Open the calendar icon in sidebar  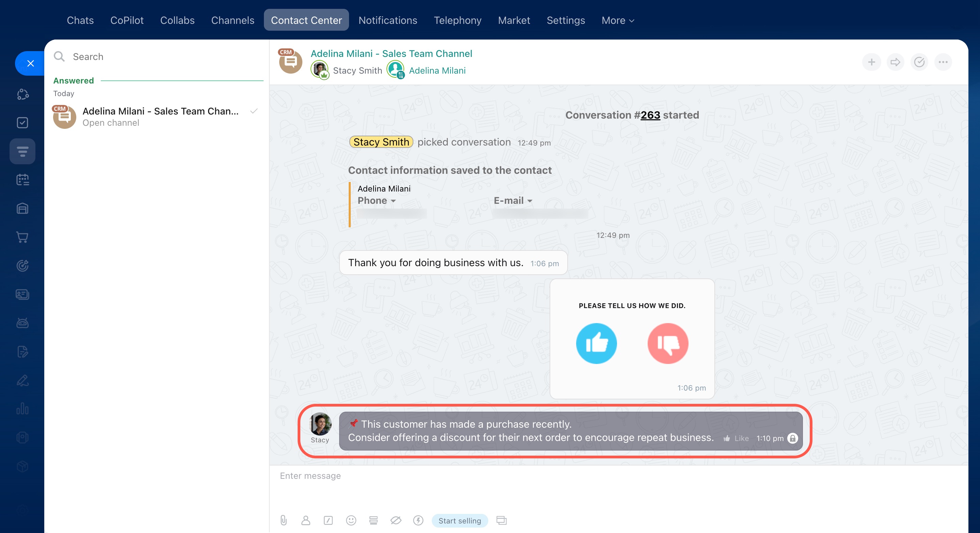[x=22, y=180]
